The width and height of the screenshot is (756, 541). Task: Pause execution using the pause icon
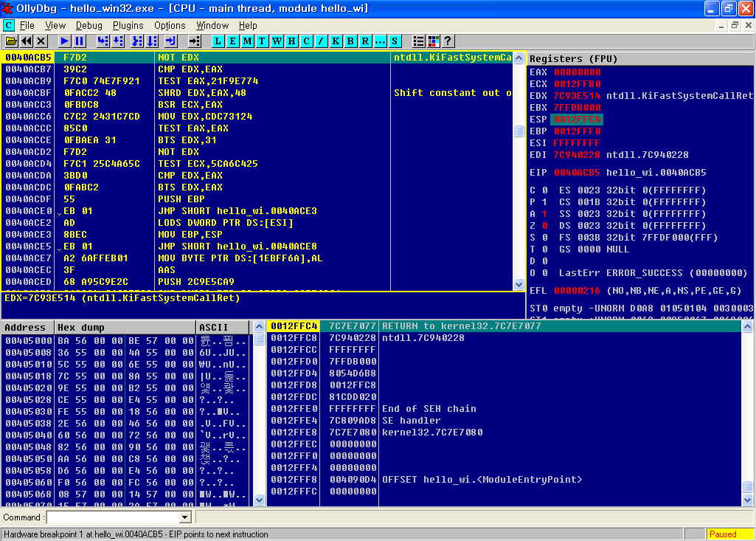coord(80,41)
